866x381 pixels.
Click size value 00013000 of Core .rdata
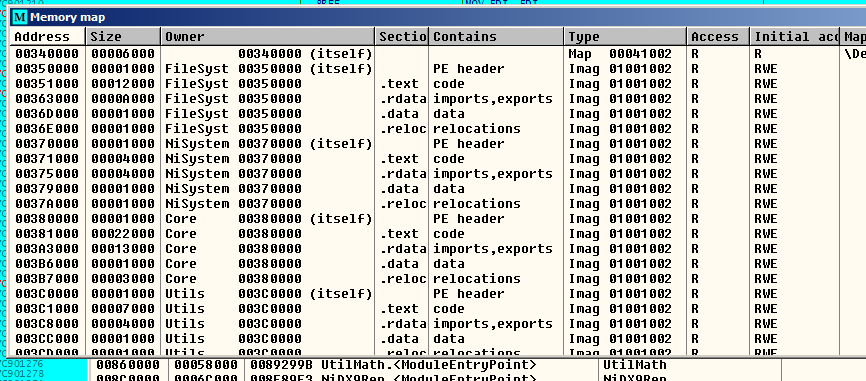click(x=123, y=248)
